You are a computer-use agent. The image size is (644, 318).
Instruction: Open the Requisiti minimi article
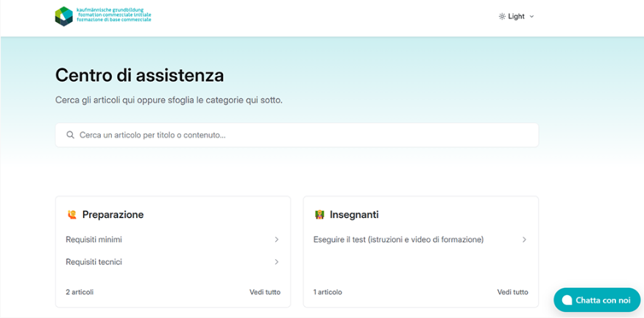[94, 240]
